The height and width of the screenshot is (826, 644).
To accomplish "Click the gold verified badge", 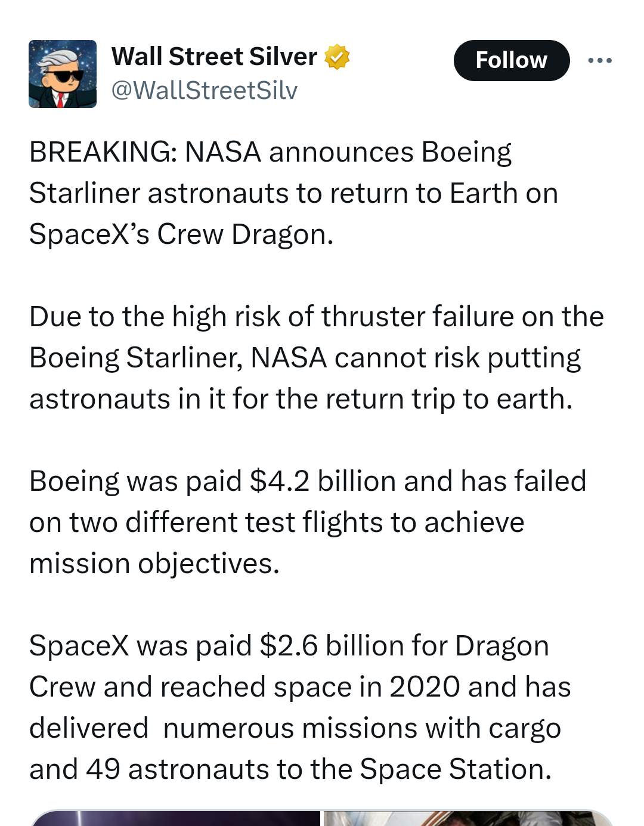I will [x=337, y=57].
